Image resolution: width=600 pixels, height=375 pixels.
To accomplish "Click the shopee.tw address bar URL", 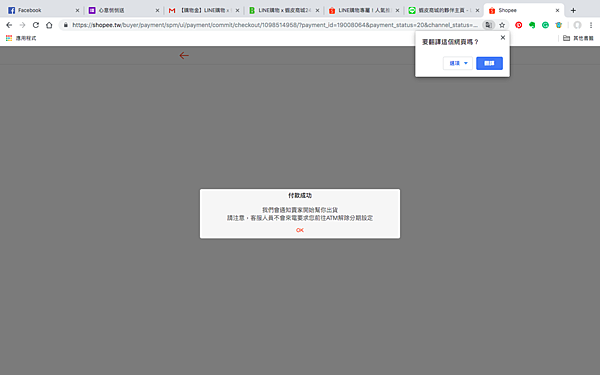I will 275,25.
